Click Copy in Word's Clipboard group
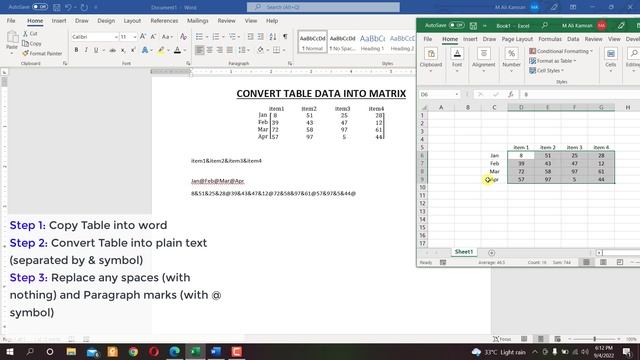Viewport: 640px width, 360px height. 32,43
